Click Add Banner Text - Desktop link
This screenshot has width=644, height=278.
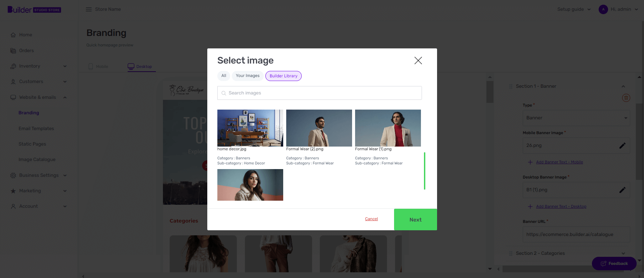[x=561, y=207]
